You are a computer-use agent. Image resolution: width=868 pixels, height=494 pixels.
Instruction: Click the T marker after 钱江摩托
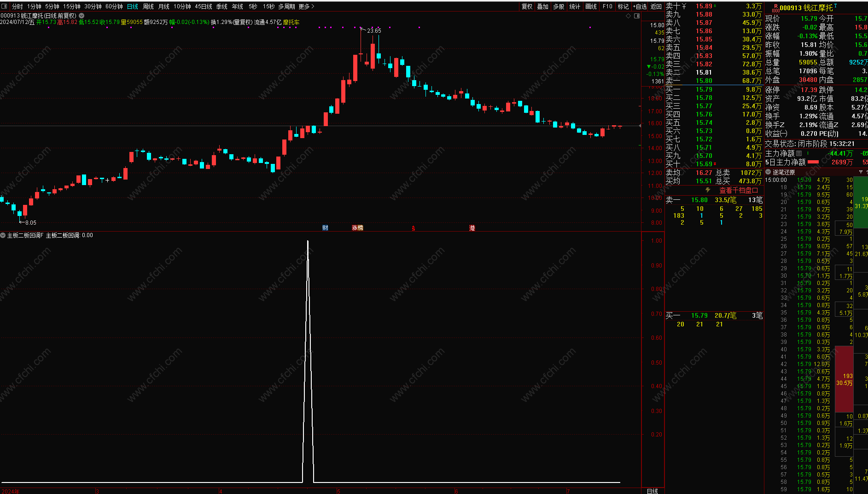(836, 6)
